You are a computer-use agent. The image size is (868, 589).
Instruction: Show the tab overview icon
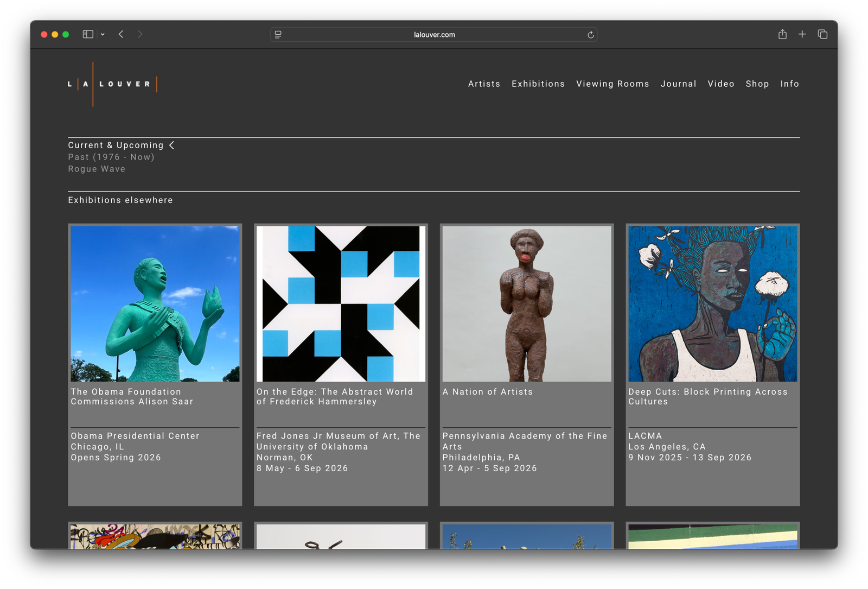[822, 34]
